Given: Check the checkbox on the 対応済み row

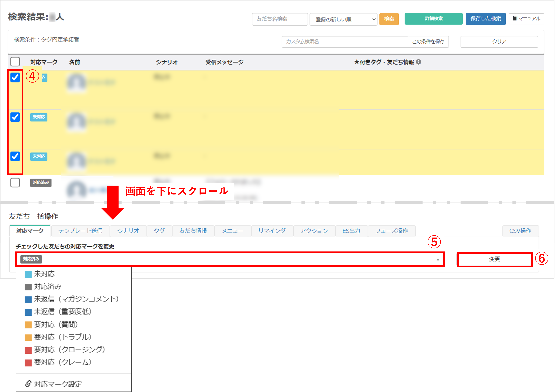Looking at the screenshot, I should pyautogui.click(x=15, y=183).
